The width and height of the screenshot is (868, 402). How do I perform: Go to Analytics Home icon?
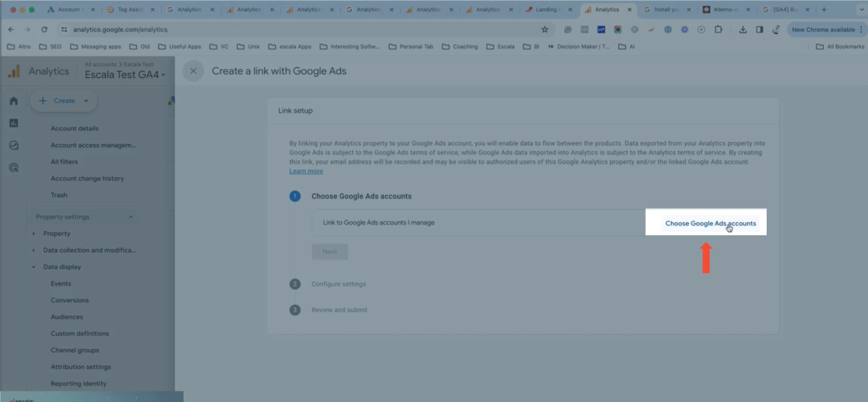pyautogui.click(x=14, y=101)
